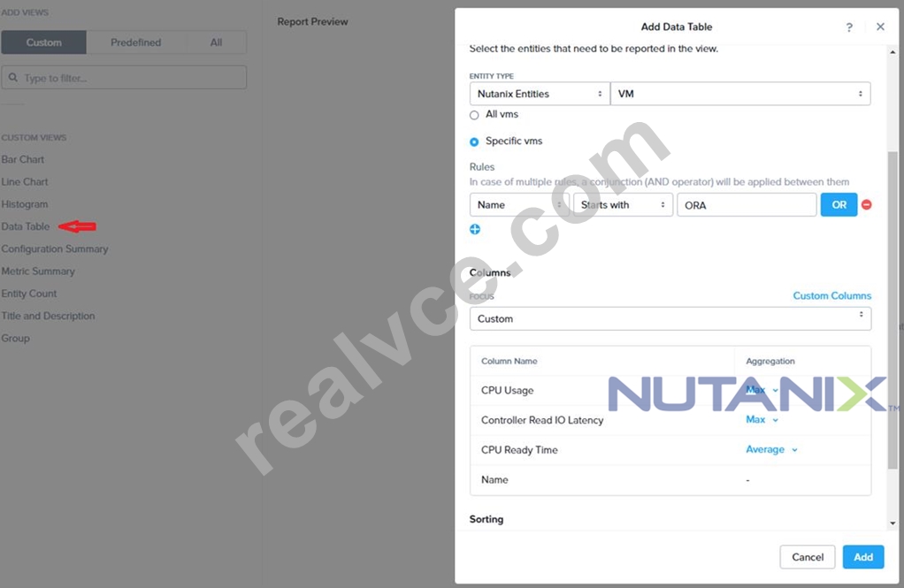Select Configuration Summary custom view
Screen dimensions: 904x588
tap(55, 249)
